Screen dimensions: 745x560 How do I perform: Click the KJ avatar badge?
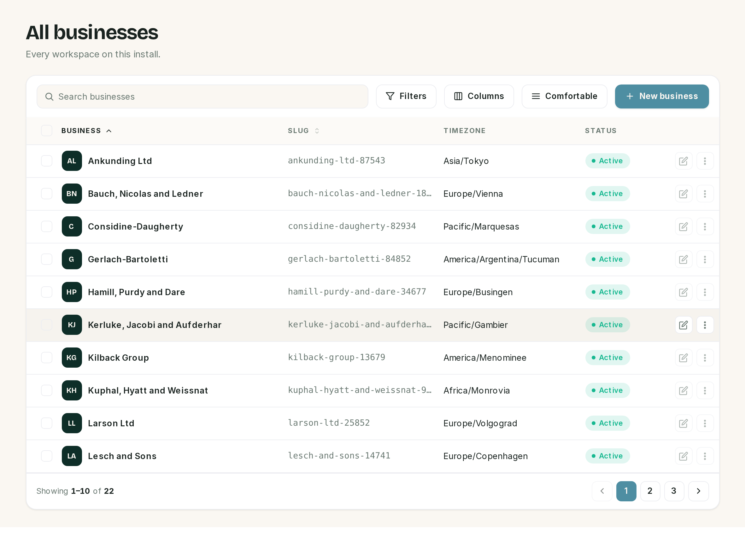pyautogui.click(x=72, y=325)
